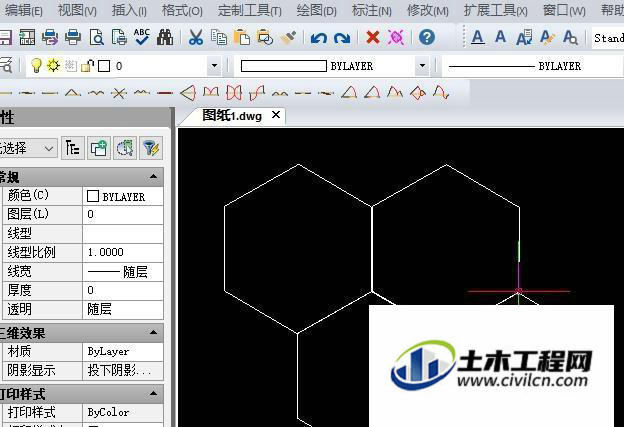Open the 格式(O) menu
This screenshot has width=624, height=427.
[182, 10]
